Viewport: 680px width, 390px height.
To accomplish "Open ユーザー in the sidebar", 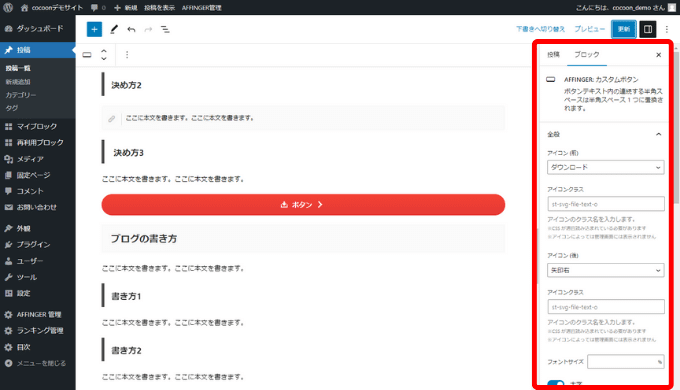I will pyautogui.click(x=38, y=261).
